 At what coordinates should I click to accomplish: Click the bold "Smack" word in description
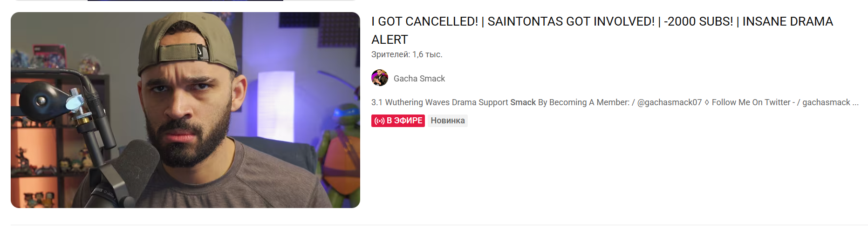pyautogui.click(x=523, y=102)
